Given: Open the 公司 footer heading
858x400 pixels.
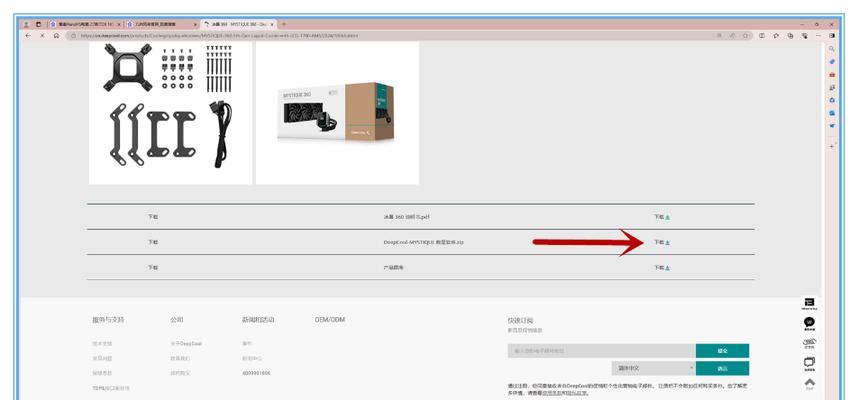Looking at the screenshot, I should 177,320.
